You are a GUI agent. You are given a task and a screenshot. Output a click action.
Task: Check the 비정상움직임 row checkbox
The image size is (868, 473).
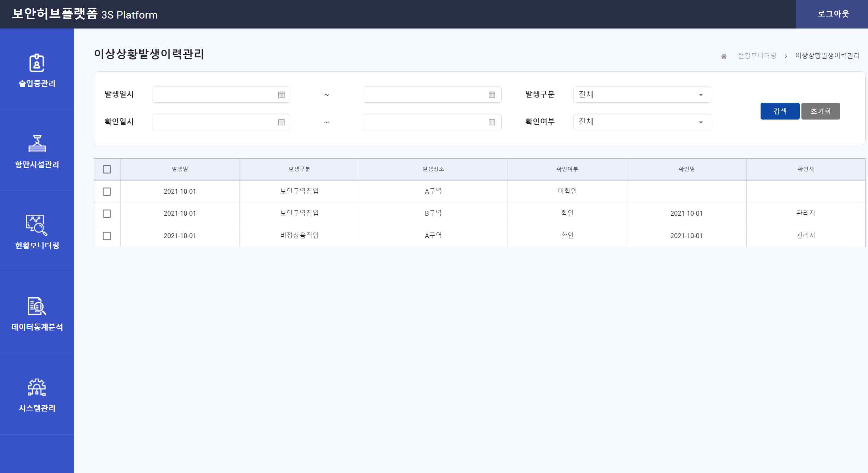pos(107,236)
